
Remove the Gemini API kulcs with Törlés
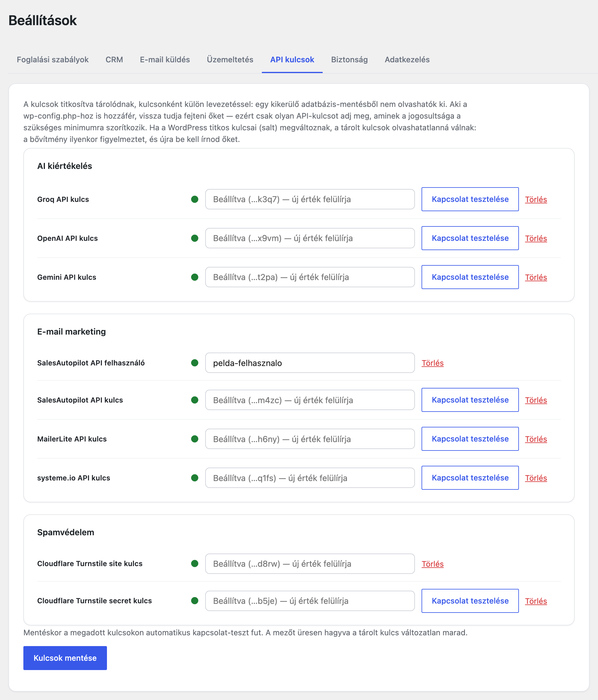point(536,277)
